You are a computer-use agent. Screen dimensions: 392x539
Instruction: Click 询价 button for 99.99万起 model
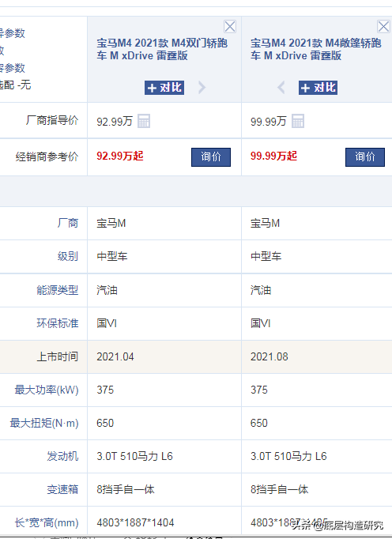pos(365,157)
